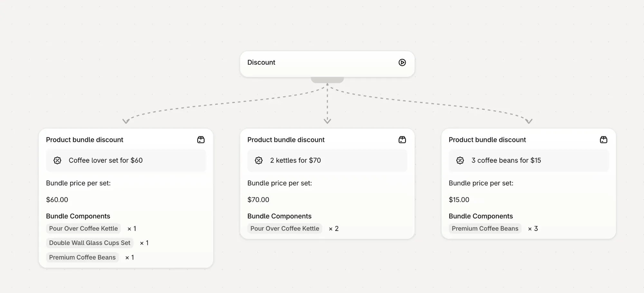Click 'Product bundle discount' title of $60 card
The image size is (644, 293).
point(85,140)
